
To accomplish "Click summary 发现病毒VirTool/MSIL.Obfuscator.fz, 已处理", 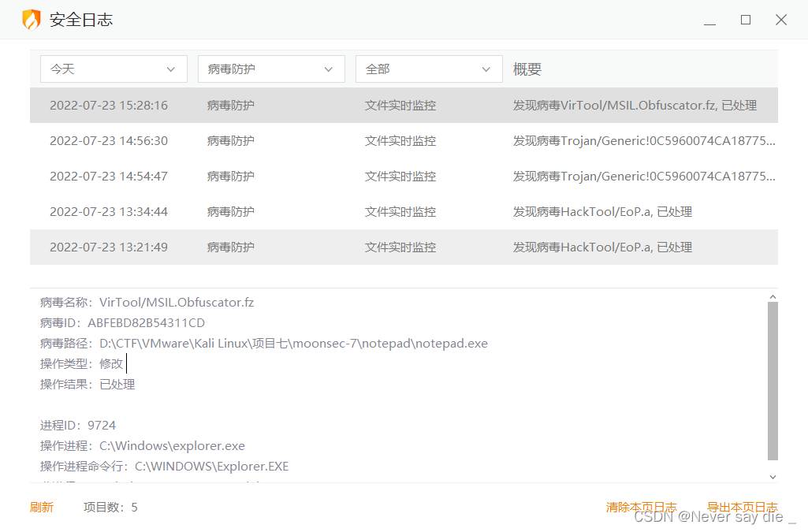I will (635, 105).
